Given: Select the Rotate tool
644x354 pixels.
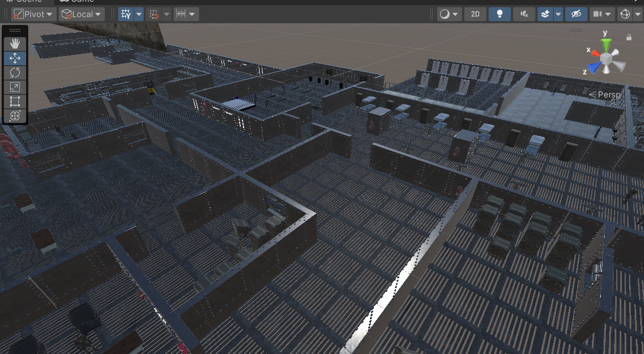Looking at the screenshot, I should coord(14,72).
